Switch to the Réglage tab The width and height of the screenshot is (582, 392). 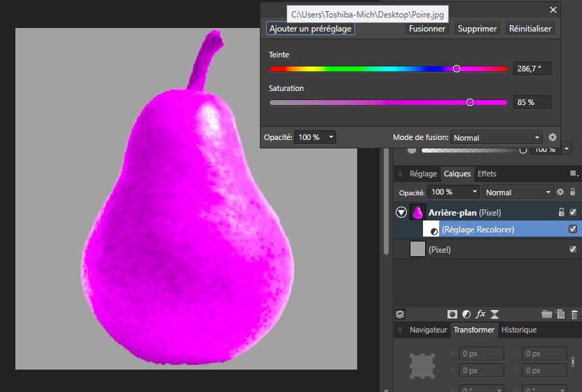coord(423,174)
